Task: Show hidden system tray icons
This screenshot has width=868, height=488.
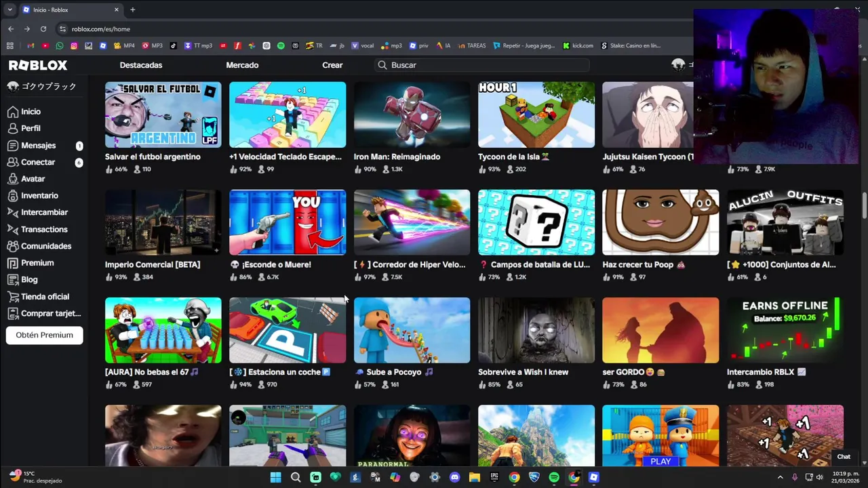Action: pos(780,477)
